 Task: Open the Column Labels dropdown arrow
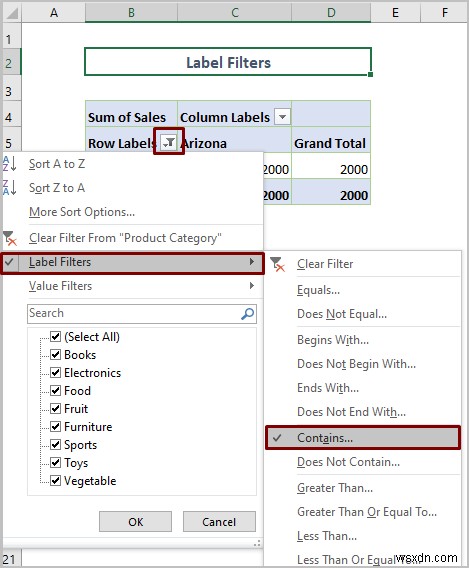pos(282,117)
